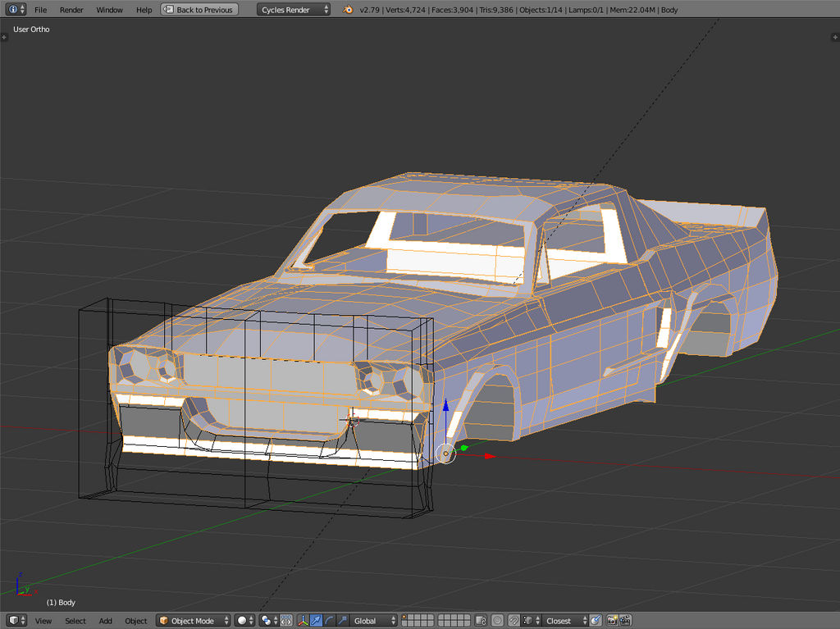
Task: Click the lock camera to layers icon
Action: 482,621
